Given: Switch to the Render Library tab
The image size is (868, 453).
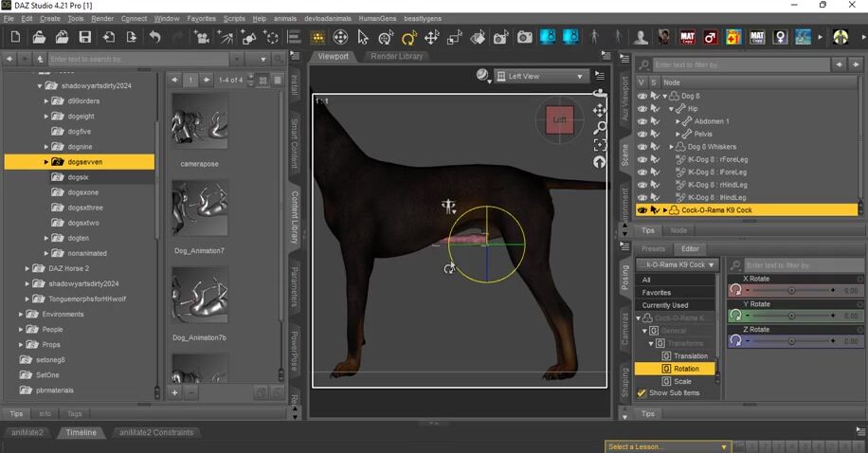Looking at the screenshot, I should point(397,56).
